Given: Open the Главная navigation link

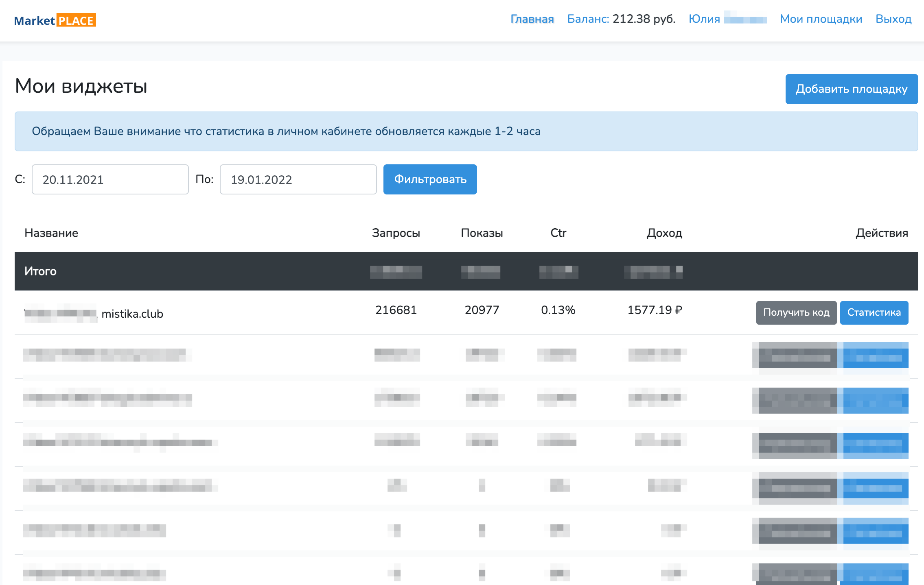Looking at the screenshot, I should click(532, 19).
